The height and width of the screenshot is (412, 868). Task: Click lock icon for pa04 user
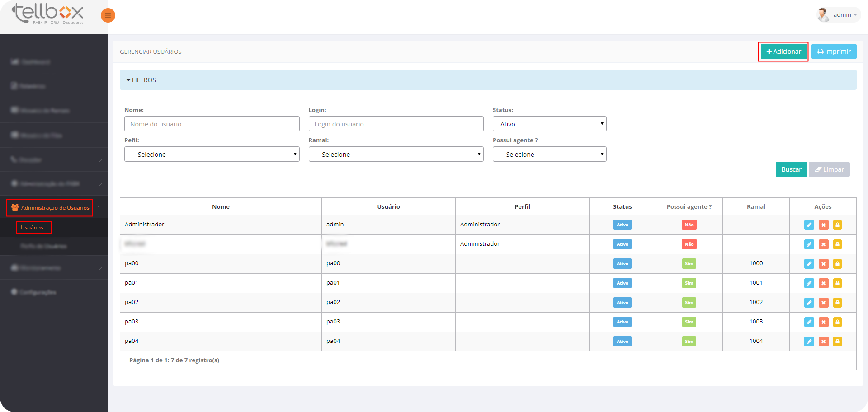[x=837, y=342]
